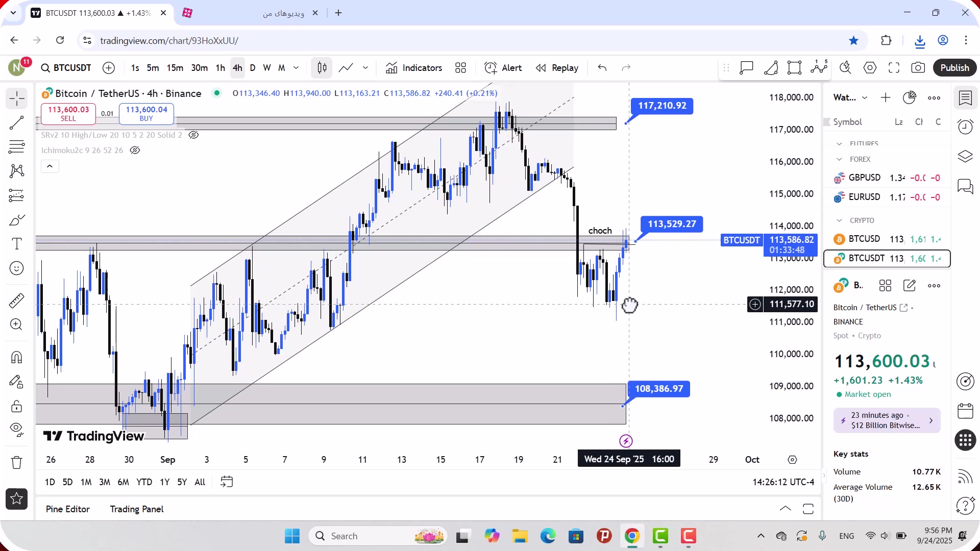Viewport: 980px width, 551px height.
Task: Undo the last chart action
Action: 602,68
